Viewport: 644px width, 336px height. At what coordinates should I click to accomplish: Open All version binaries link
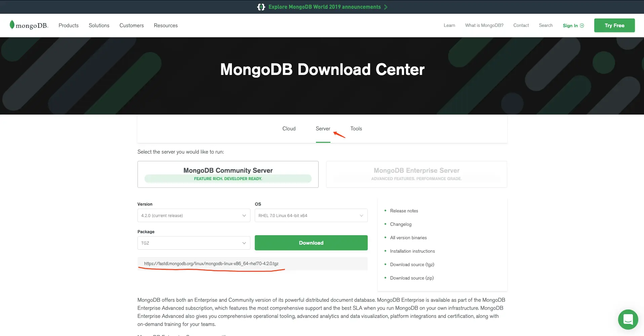click(408, 238)
